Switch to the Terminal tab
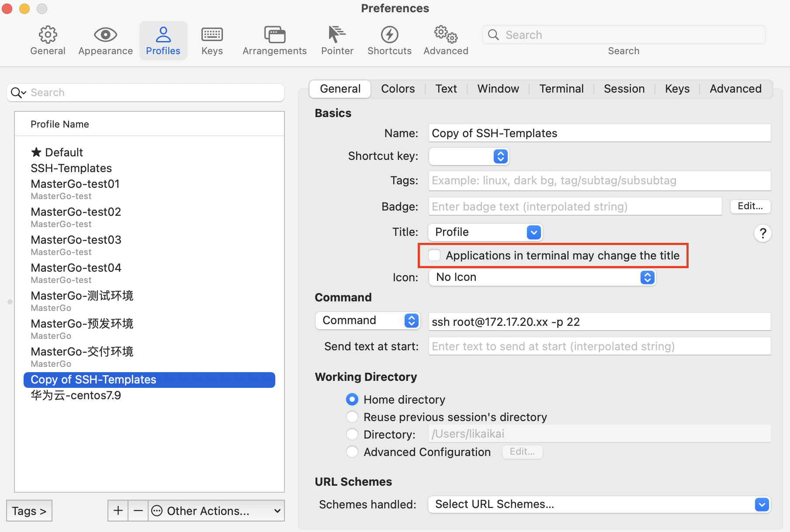The width and height of the screenshot is (790, 532). click(561, 89)
